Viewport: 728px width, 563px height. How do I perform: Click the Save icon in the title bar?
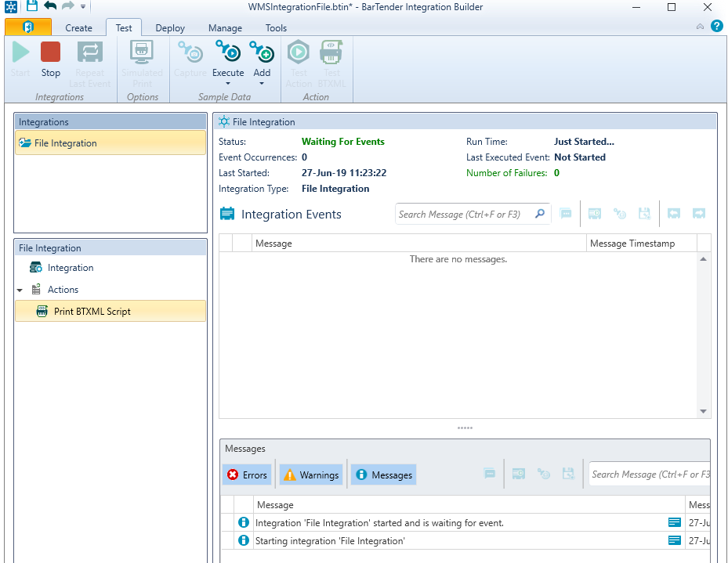click(31, 6)
